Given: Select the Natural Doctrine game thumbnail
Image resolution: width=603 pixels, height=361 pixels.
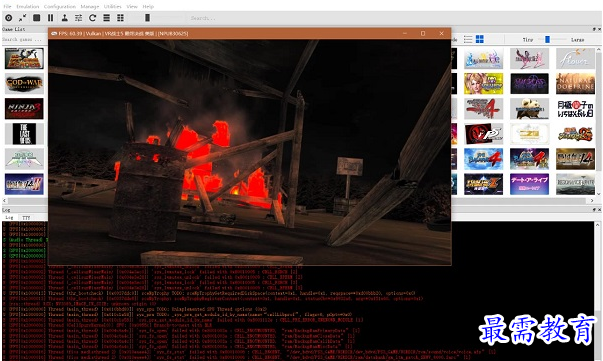Looking at the screenshot, I should [575, 83].
